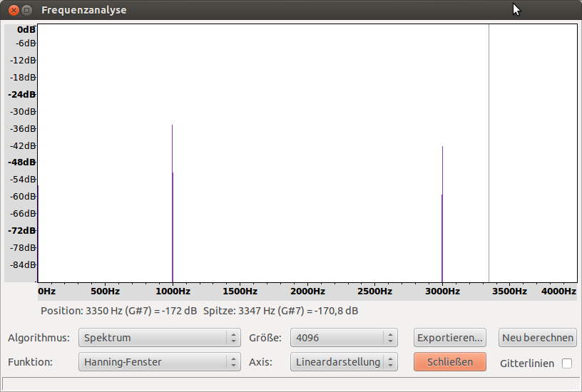Image resolution: width=582 pixels, height=392 pixels.
Task: Click the Schließen button
Action: (x=450, y=362)
